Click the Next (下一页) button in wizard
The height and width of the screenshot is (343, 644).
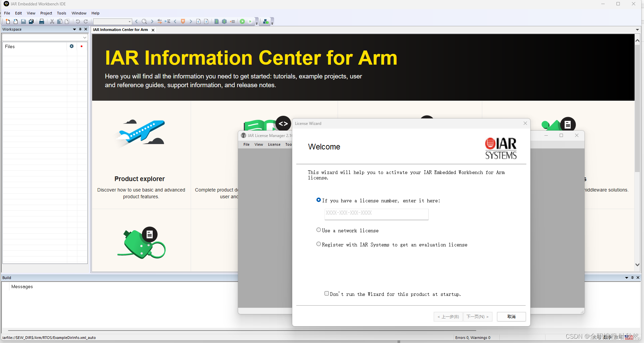click(478, 316)
